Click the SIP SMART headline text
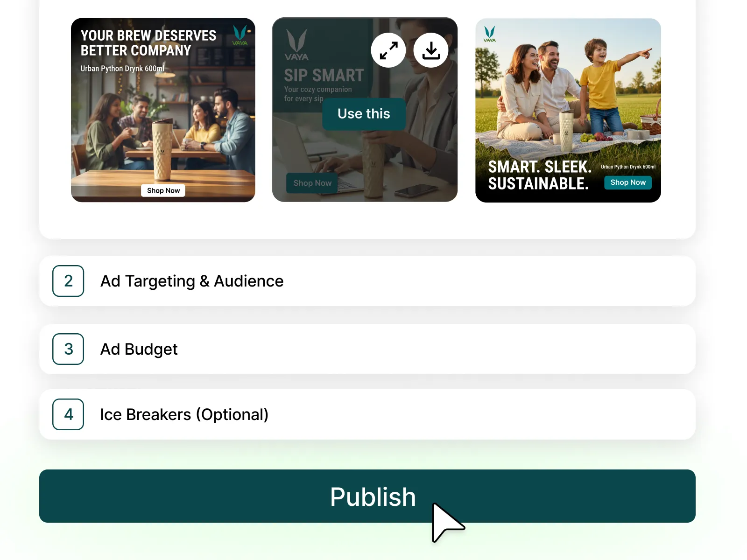This screenshot has width=747, height=560. click(x=324, y=75)
